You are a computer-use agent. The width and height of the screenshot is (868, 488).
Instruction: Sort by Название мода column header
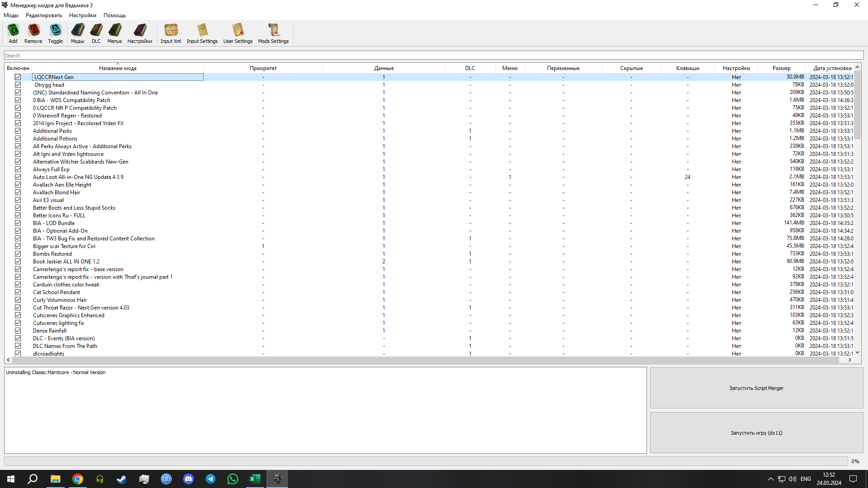tap(118, 68)
